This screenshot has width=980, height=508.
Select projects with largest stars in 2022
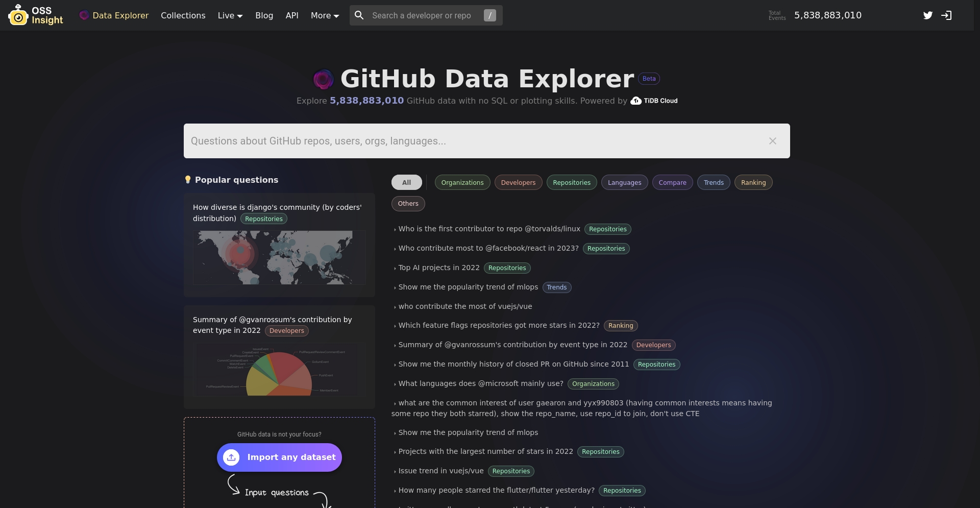tap(485, 451)
